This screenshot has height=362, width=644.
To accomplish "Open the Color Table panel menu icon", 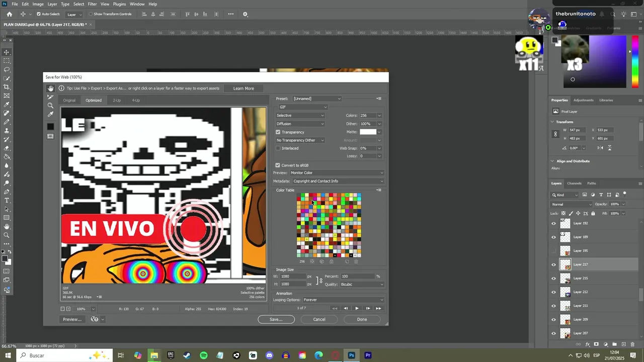I will (x=379, y=190).
